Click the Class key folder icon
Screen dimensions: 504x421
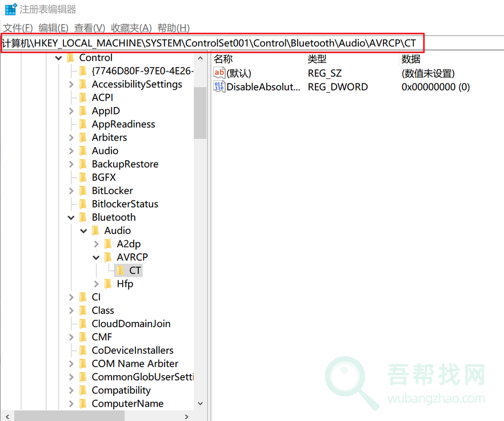click(83, 310)
